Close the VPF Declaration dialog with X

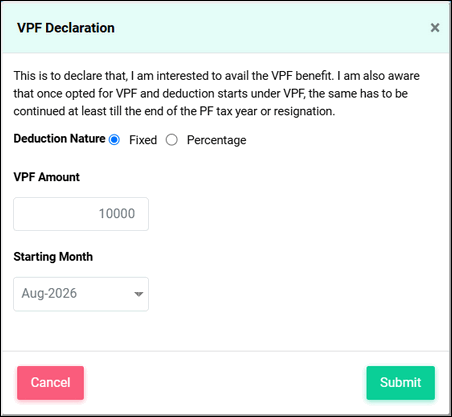point(435,28)
